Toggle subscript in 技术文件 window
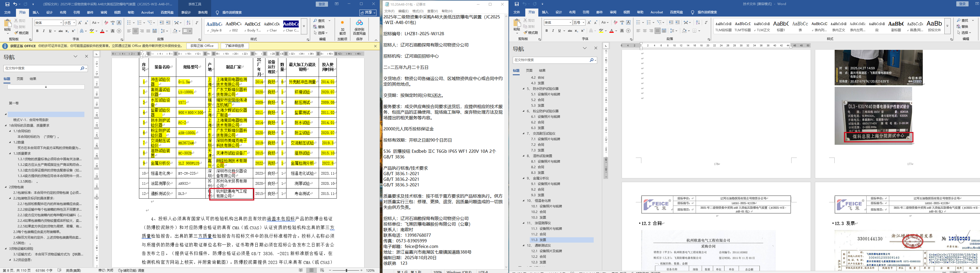980x273 pixels. tap(576, 31)
